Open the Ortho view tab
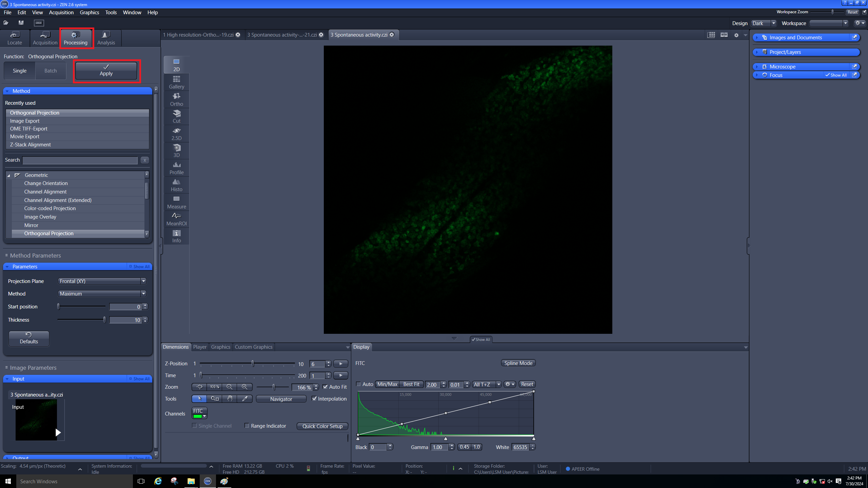 click(176, 99)
